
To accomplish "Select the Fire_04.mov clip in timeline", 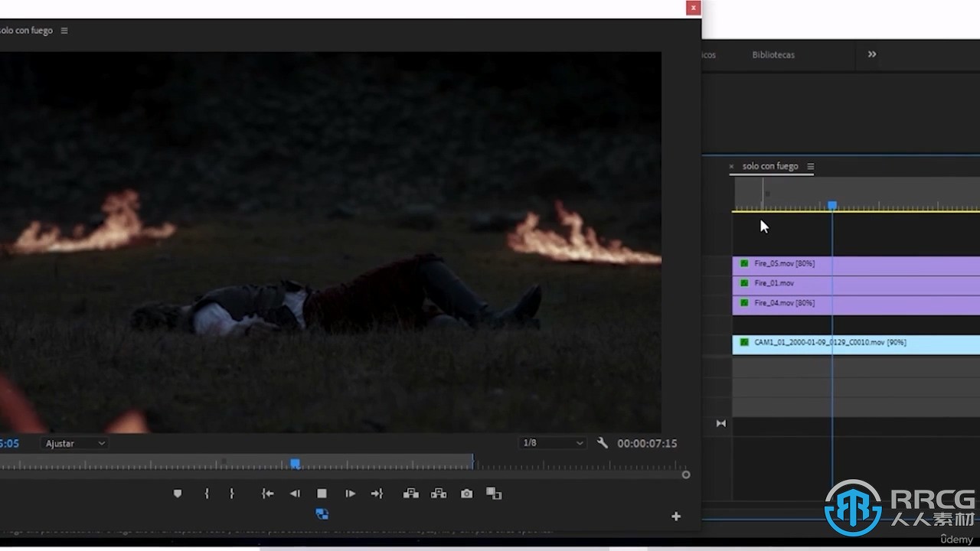I will click(856, 304).
